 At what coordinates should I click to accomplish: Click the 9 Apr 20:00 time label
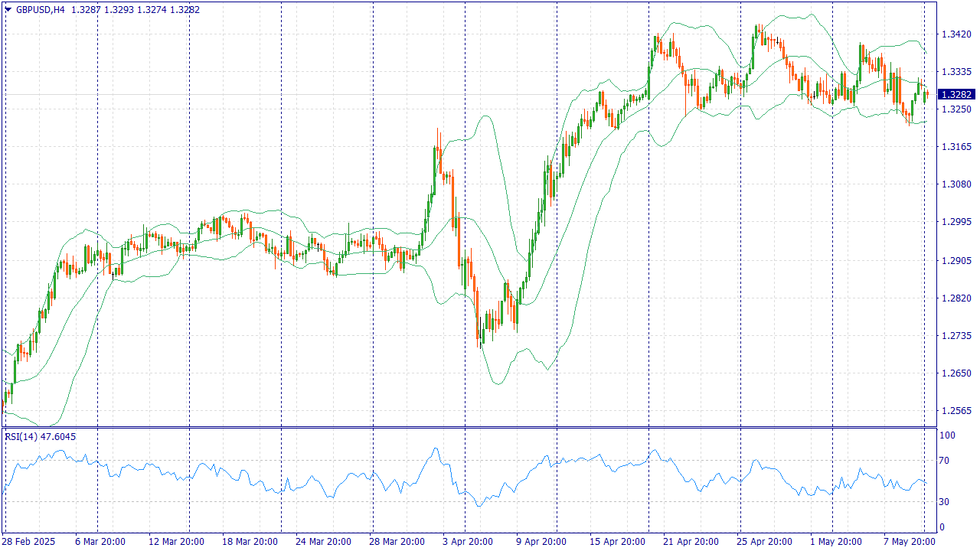click(x=541, y=541)
